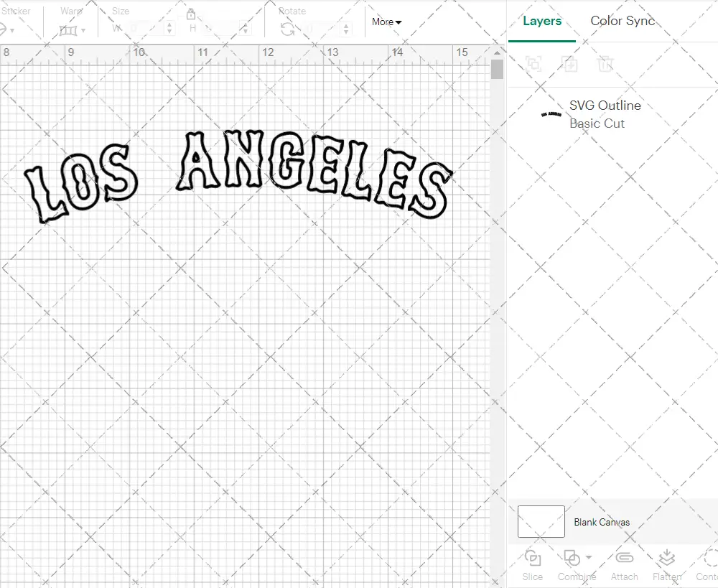Open the Warp dropdown arrow
718x588 pixels.
click(x=83, y=31)
